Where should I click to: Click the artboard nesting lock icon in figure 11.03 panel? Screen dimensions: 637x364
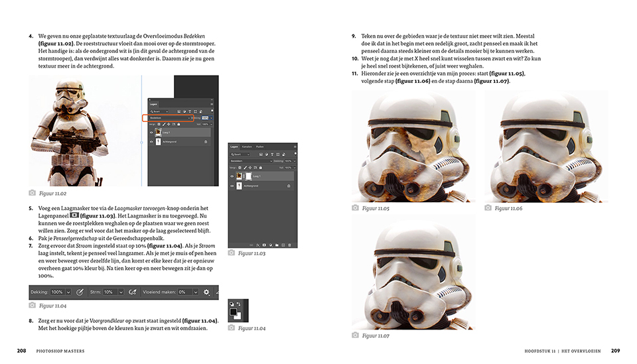pos(255,167)
